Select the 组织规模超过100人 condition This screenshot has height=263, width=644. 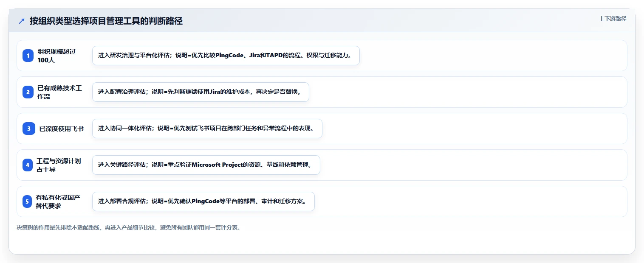coord(57,56)
